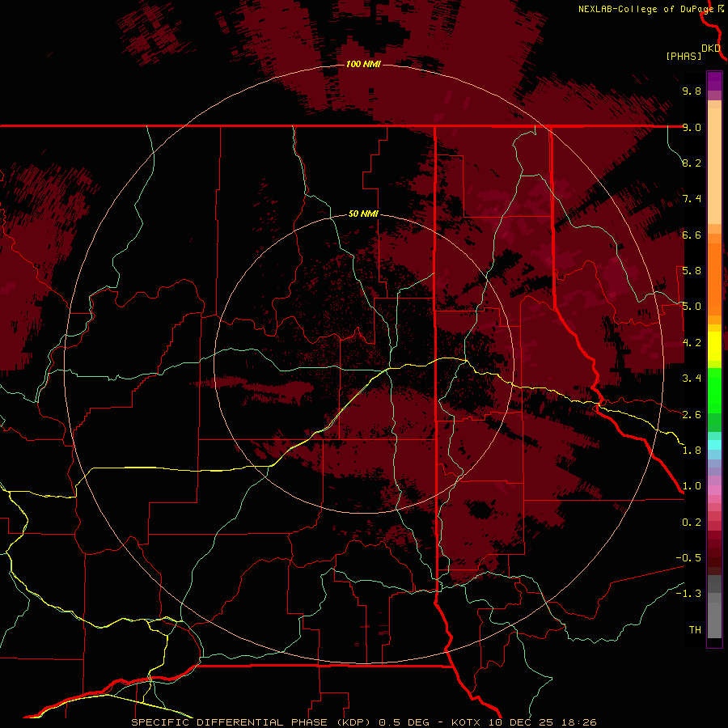Click the 1.0 legend value
The width and height of the screenshot is (728, 728).
[692, 486]
